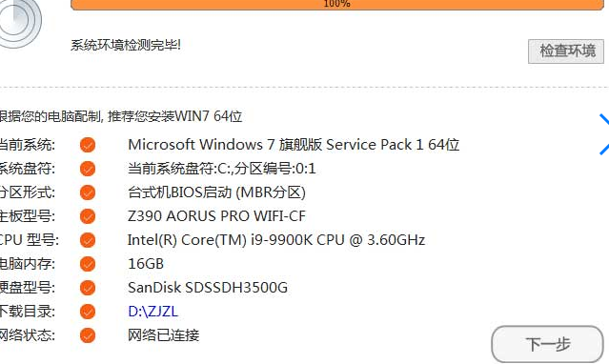Click the 下一步 button
This screenshot has height=364, width=609.
[x=548, y=344]
